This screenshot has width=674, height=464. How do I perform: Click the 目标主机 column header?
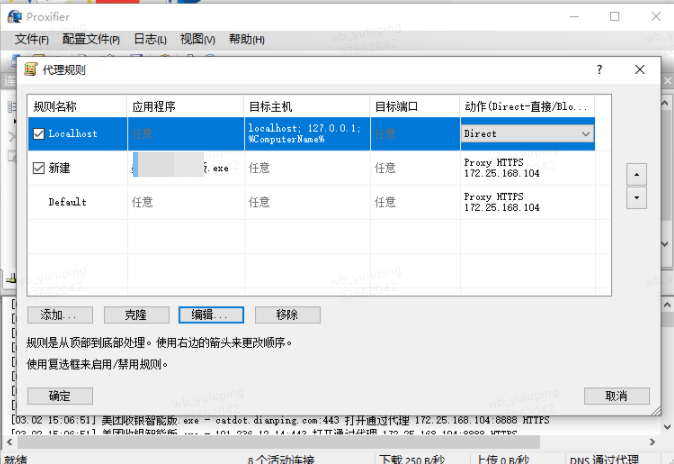click(307, 106)
